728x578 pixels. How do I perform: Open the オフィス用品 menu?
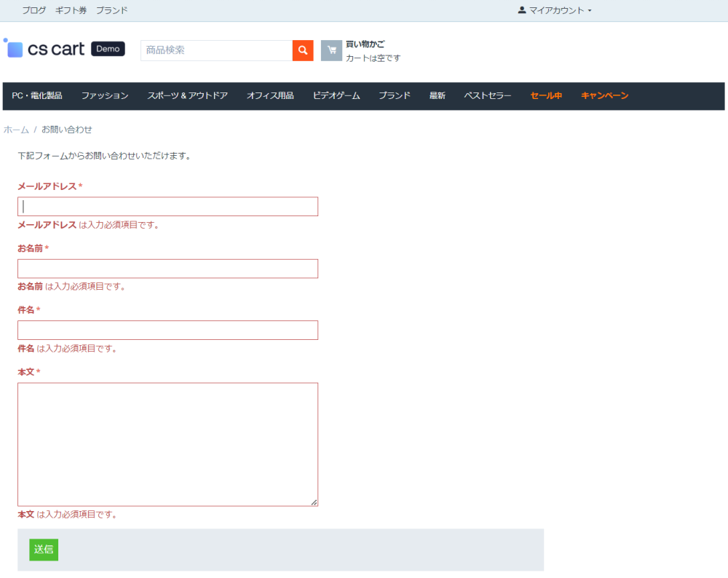click(x=270, y=95)
